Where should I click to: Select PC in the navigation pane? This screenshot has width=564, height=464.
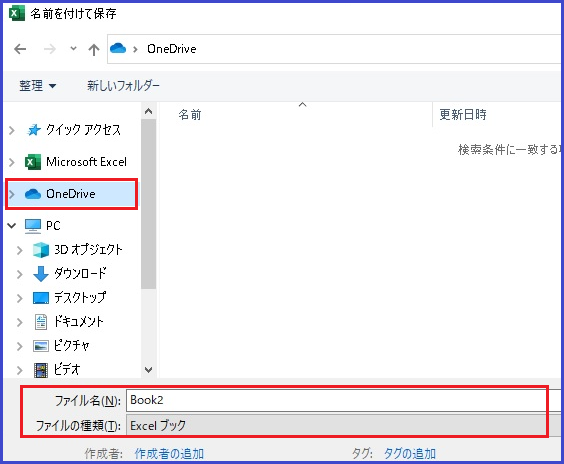(53, 226)
